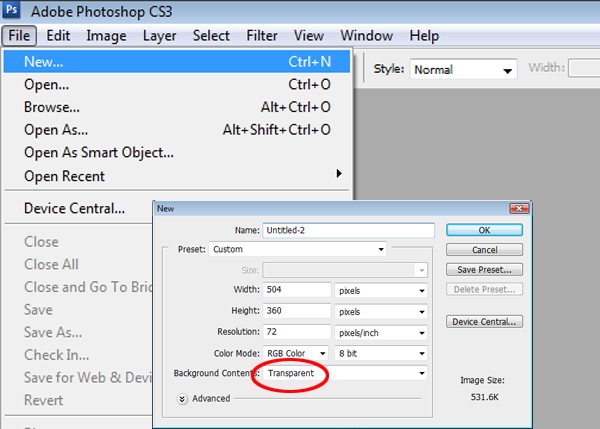This screenshot has height=429, width=600.
Task: Choose Browse... from the File menu
Action: tap(177, 107)
